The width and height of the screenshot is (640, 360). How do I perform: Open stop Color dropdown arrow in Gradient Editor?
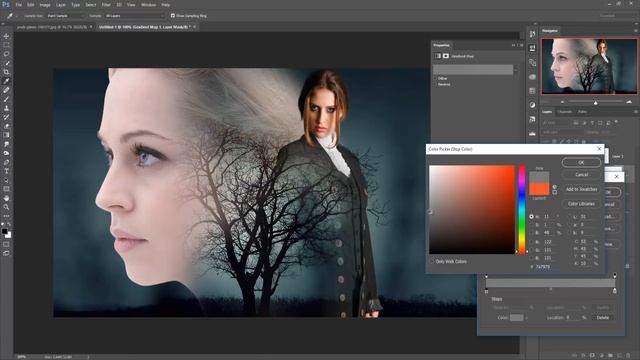pos(527,318)
